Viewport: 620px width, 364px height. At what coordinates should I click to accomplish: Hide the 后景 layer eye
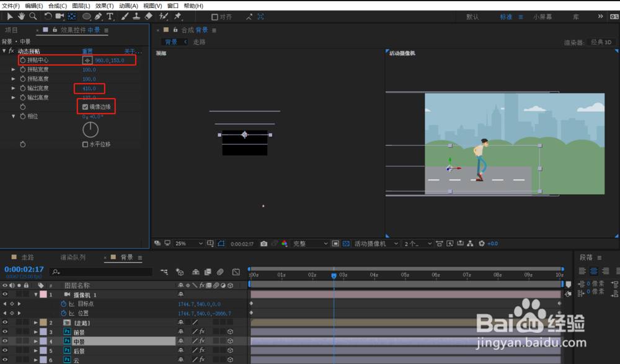click(5, 350)
